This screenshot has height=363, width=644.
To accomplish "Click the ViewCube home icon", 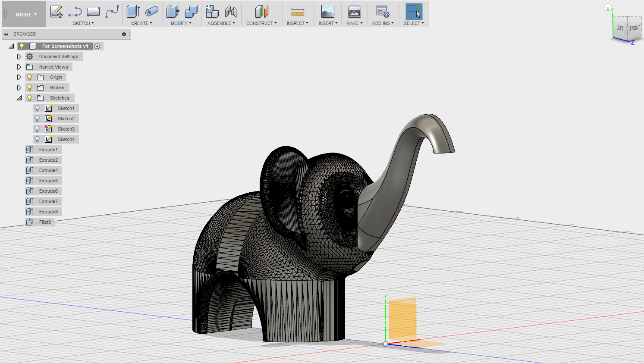I will 608,7.
